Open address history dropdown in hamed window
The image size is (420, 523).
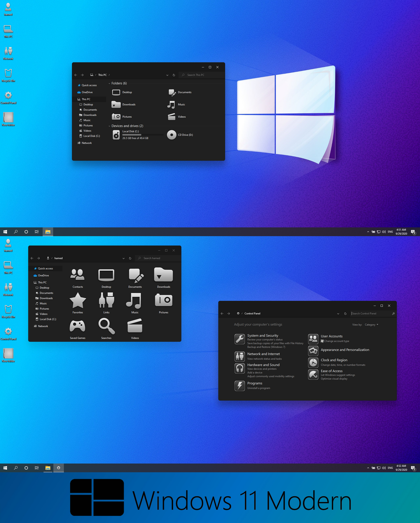pyautogui.click(x=123, y=258)
